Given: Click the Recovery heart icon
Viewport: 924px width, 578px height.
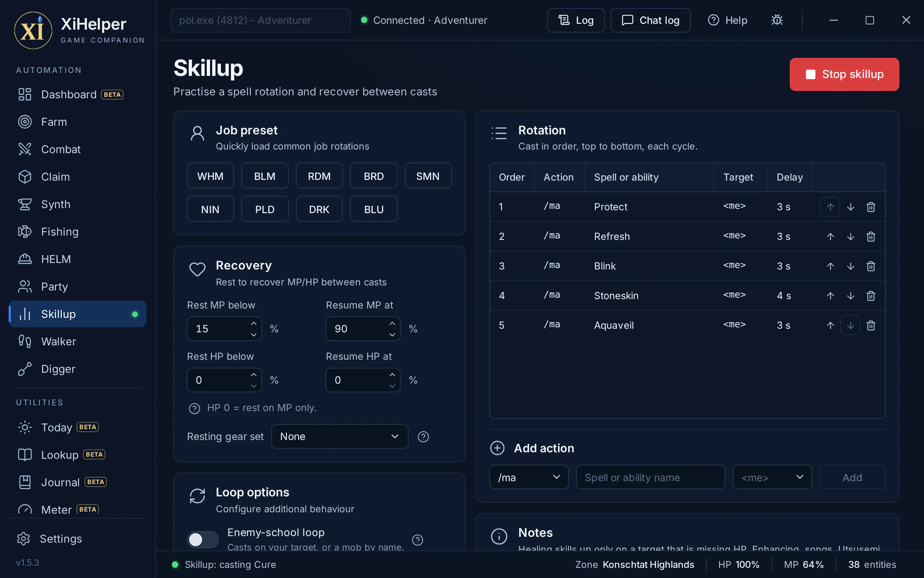Looking at the screenshot, I should (x=197, y=269).
